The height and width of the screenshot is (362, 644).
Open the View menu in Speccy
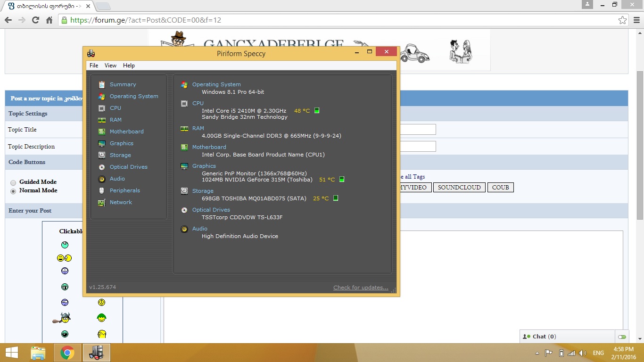click(110, 66)
